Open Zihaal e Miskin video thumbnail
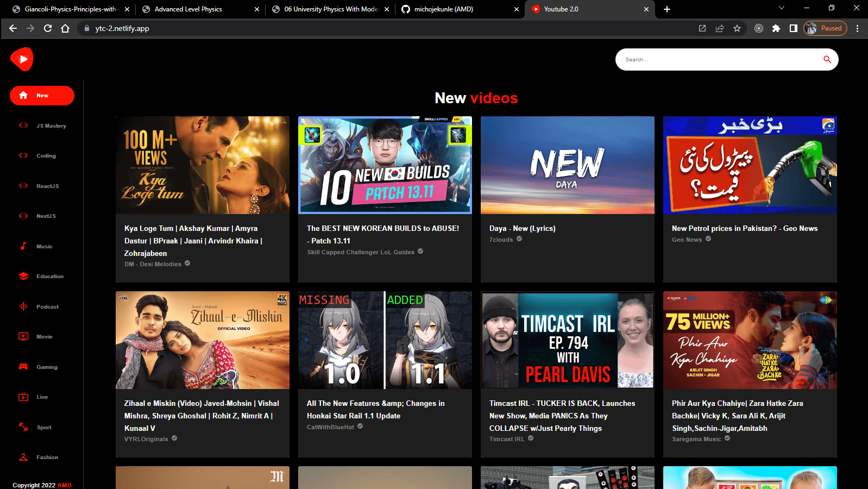868x489 pixels. [x=203, y=340]
